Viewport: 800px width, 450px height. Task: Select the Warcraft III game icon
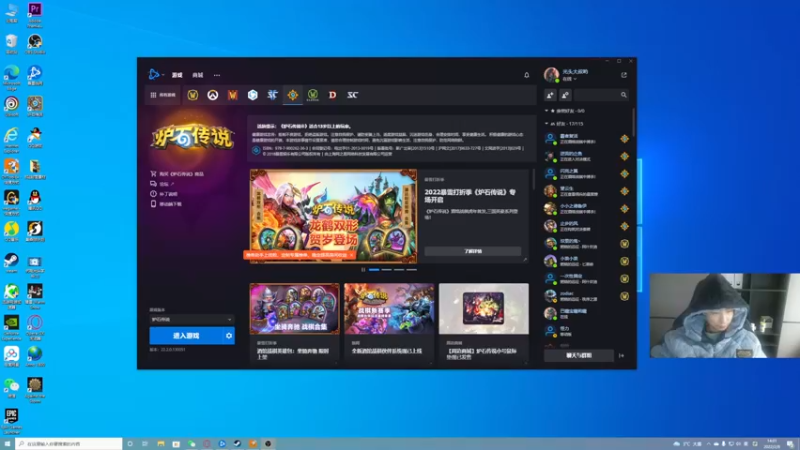pos(233,95)
